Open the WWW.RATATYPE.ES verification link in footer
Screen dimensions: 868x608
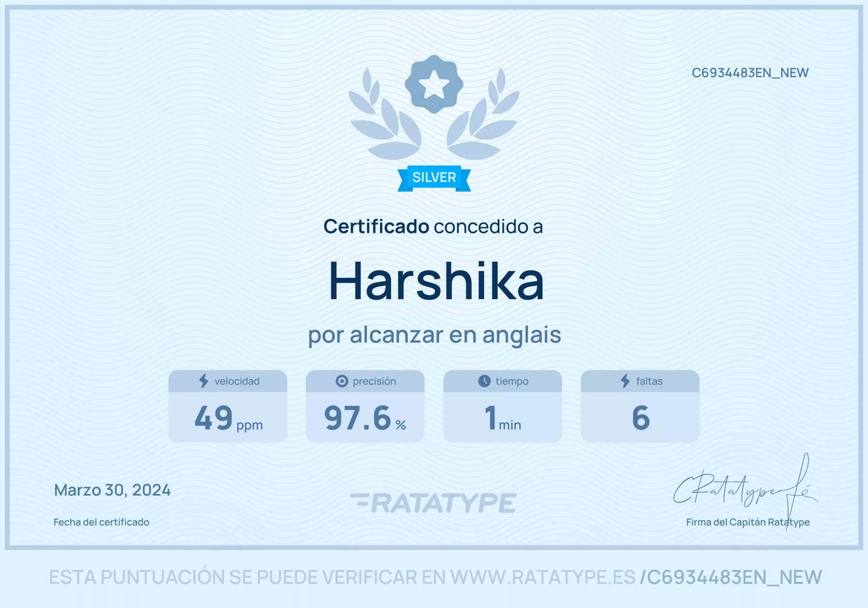pyautogui.click(x=543, y=577)
